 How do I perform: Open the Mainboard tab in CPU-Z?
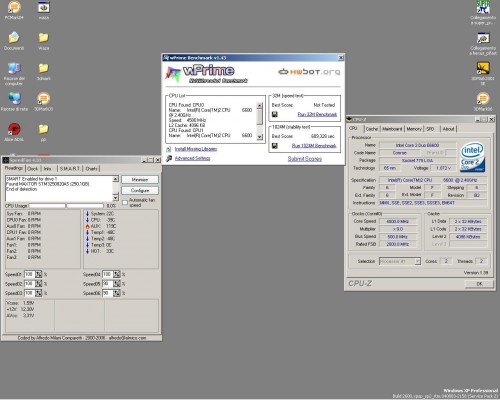coord(392,129)
